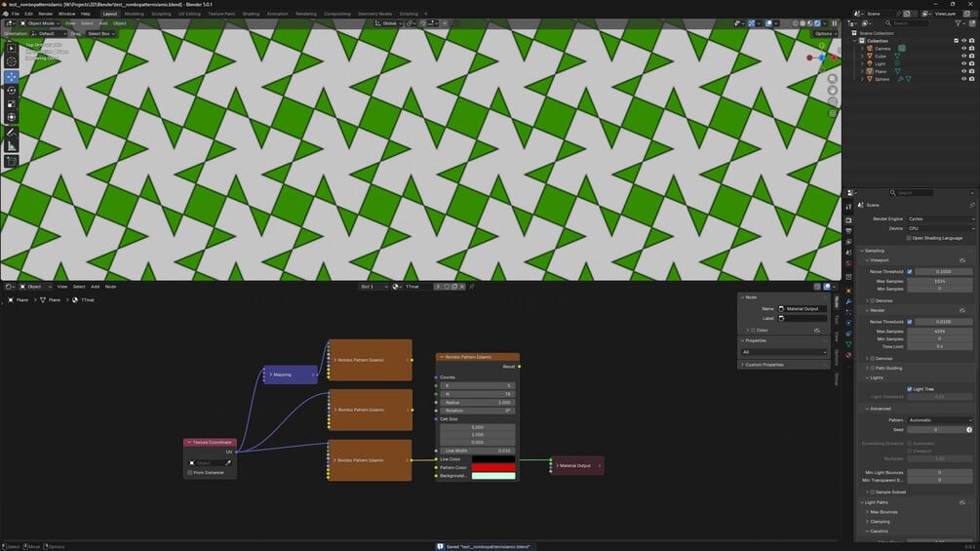Open the Tool properties tab icon

click(848, 206)
